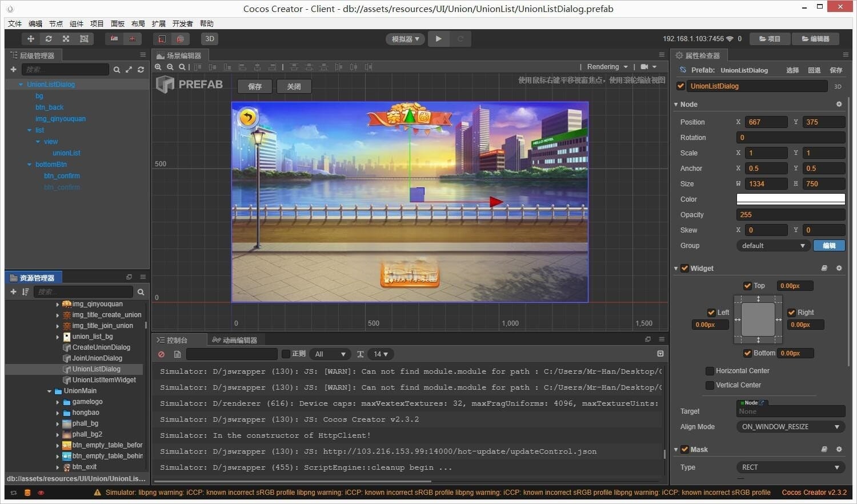Click the add node plus icon in hierarchy

coord(13,69)
